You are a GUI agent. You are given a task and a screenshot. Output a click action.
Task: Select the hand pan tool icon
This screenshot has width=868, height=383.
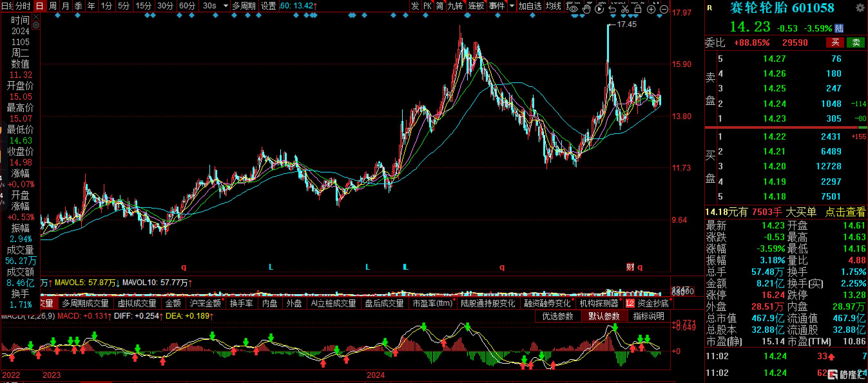click(x=587, y=9)
